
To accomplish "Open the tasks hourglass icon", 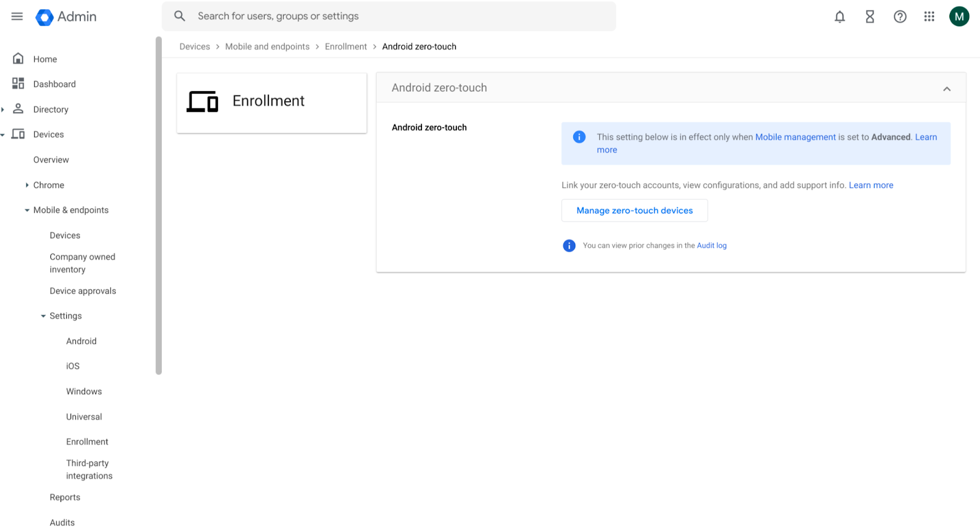I will [x=870, y=17].
